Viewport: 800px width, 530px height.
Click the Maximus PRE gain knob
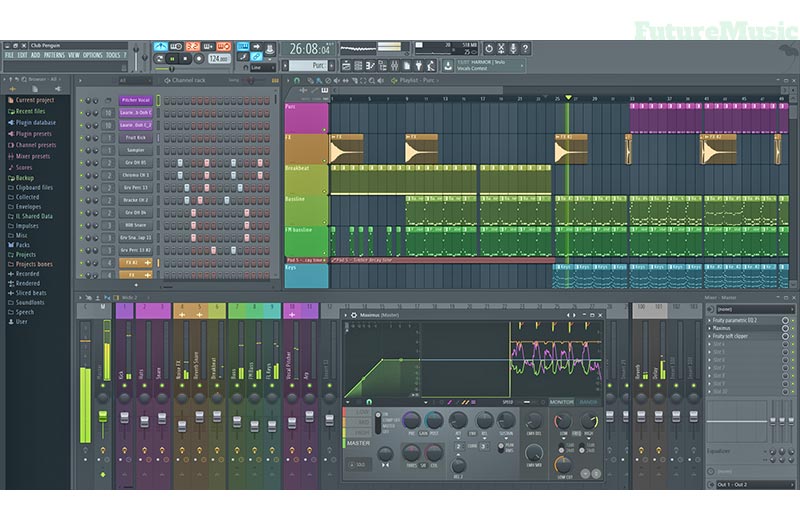[411, 420]
